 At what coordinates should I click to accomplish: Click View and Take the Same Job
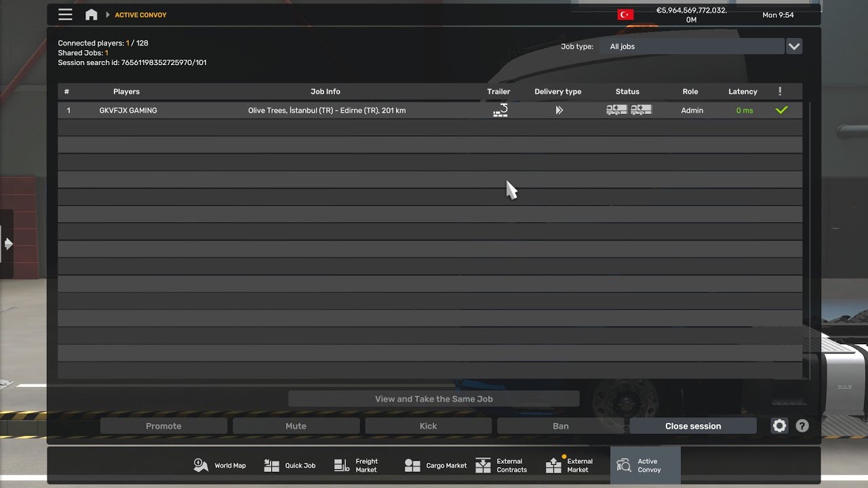tap(434, 399)
